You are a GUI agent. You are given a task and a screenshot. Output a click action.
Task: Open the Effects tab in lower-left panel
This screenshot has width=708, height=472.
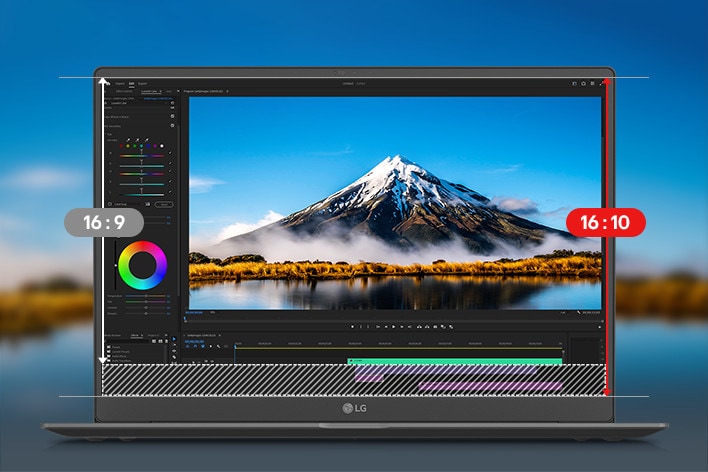[x=135, y=335]
